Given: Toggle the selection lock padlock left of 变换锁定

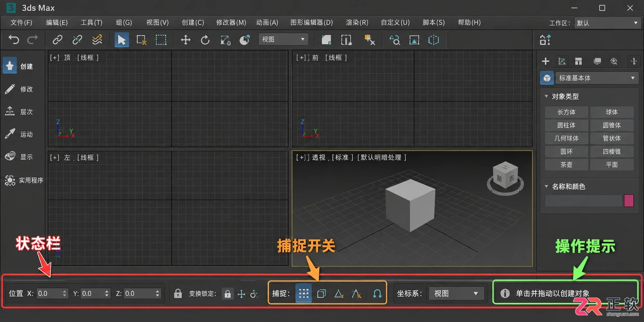Looking at the screenshot, I should 178,293.
